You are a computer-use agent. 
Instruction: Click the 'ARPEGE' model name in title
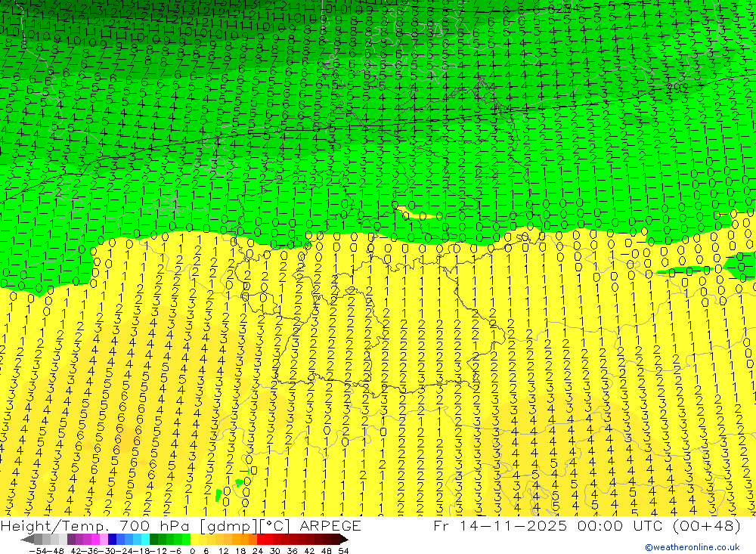pos(330,525)
